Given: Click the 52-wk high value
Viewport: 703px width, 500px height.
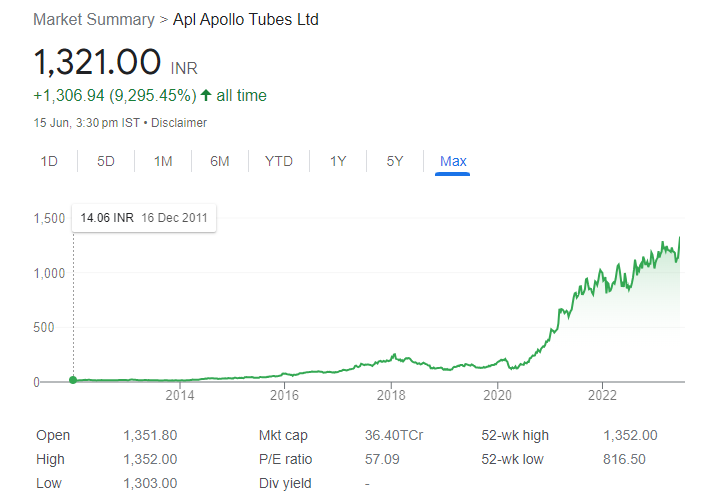Looking at the screenshot, I should tap(630, 436).
